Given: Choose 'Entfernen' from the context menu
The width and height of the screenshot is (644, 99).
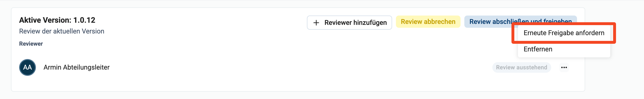Looking at the screenshot, I should pos(538,49).
